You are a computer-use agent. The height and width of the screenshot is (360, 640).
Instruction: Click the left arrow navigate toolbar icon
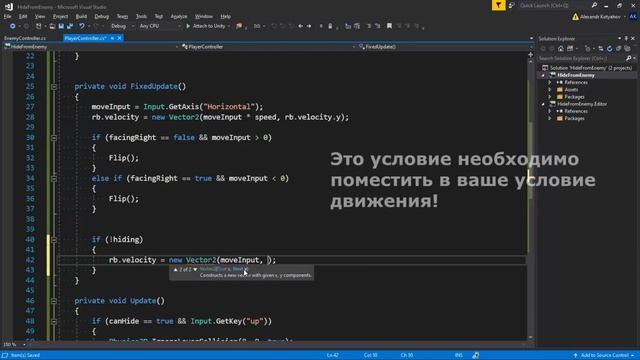(300, 26)
